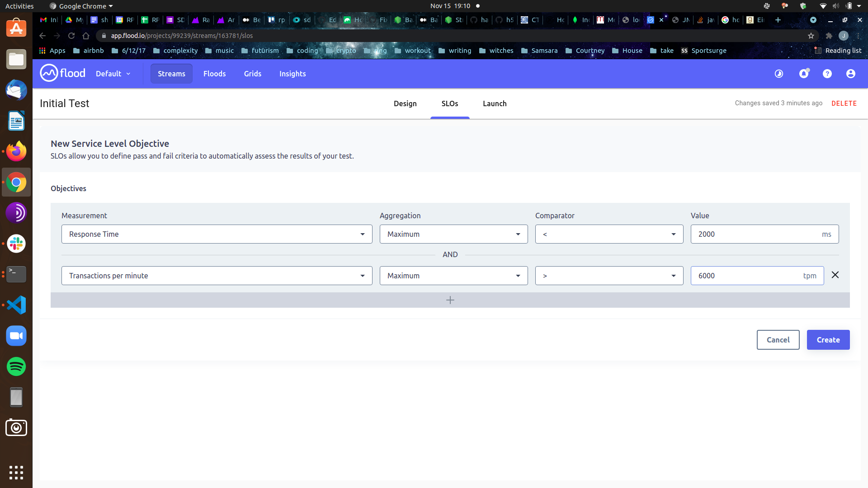Image resolution: width=868 pixels, height=488 pixels.
Task: Open Chrome extensions puzzle icon
Action: click(830, 36)
